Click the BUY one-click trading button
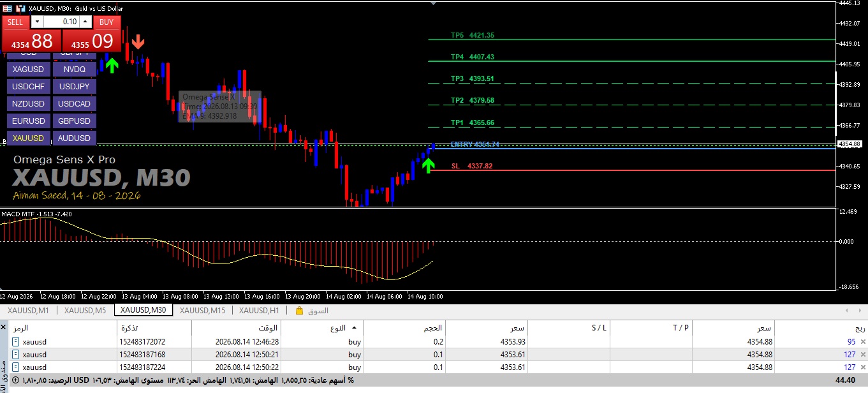The image size is (868, 393). pyautogui.click(x=107, y=22)
